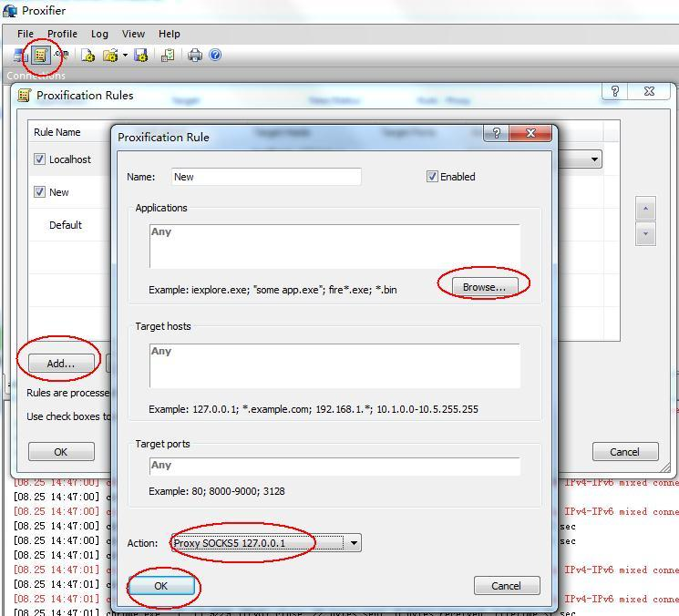Open the Log menu
679x616 pixels.
coord(99,34)
